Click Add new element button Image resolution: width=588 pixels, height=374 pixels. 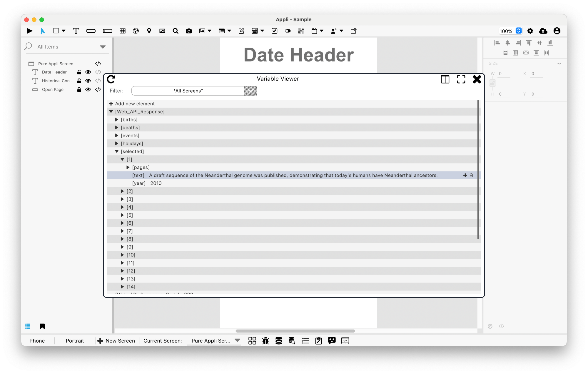click(132, 103)
